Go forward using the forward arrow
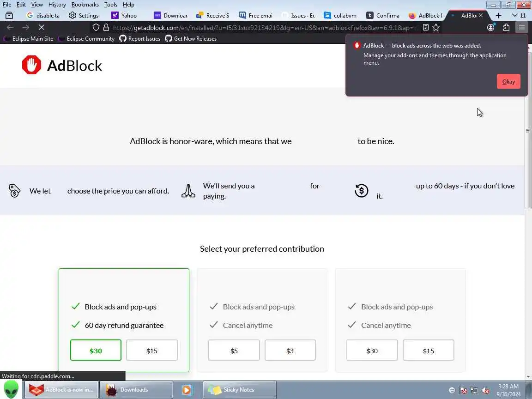Image resolution: width=532 pixels, height=399 pixels. pyautogui.click(x=26, y=28)
